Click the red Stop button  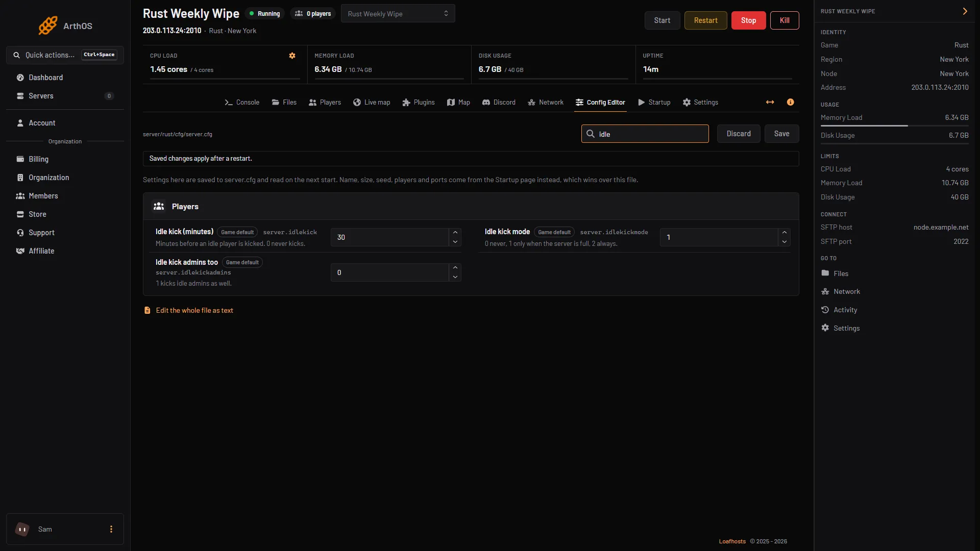[748, 20]
